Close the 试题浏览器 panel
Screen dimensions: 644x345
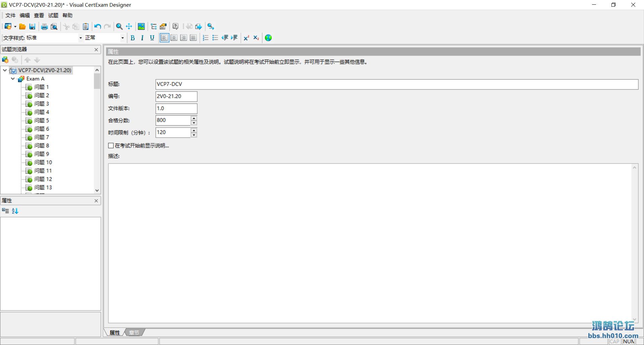coord(96,50)
